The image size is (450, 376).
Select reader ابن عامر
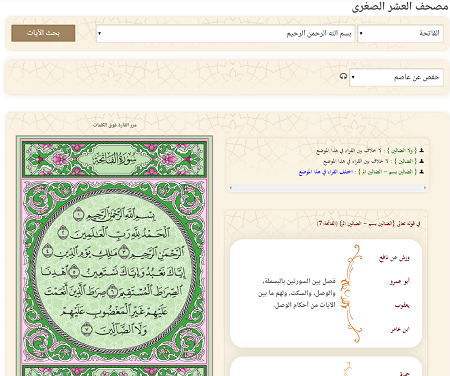[x=400, y=330]
